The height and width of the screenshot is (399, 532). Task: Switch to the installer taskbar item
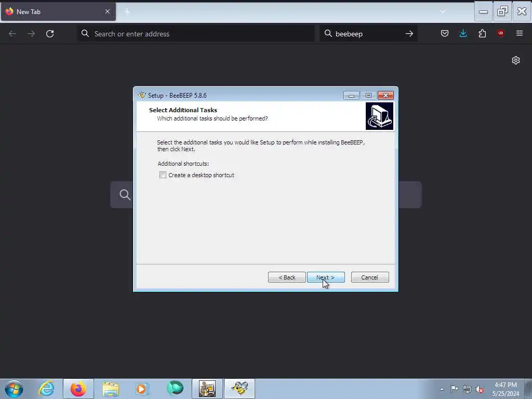[x=207, y=389]
